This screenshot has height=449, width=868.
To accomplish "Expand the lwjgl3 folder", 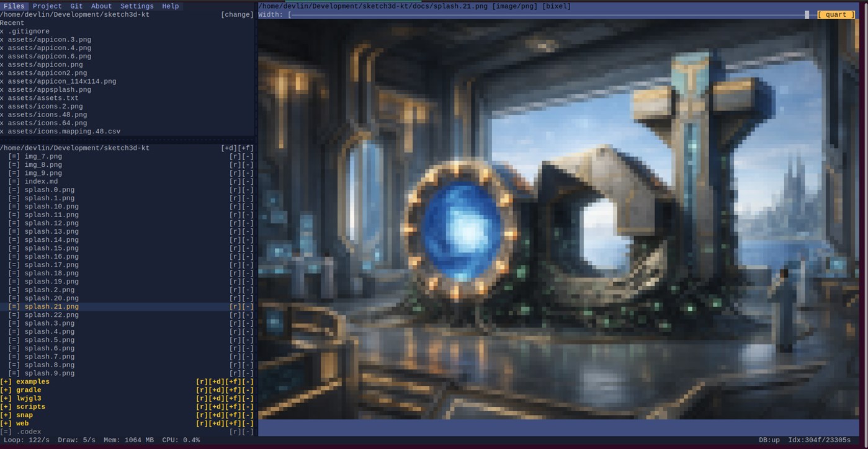I will point(6,399).
